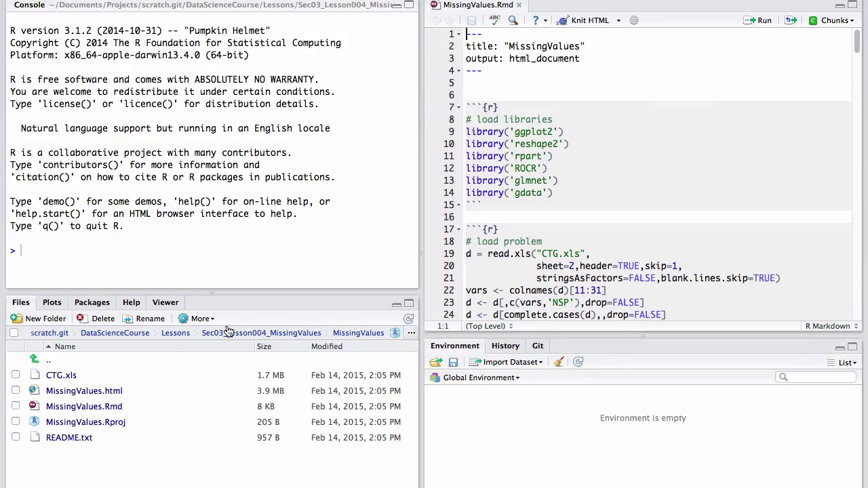Select the Files tab
Viewport: 868px width, 488px height.
tap(21, 302)
